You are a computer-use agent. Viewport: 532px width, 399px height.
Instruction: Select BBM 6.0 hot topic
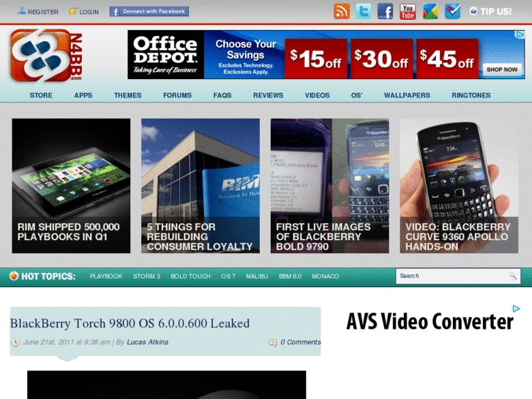[x=290, y=277]
